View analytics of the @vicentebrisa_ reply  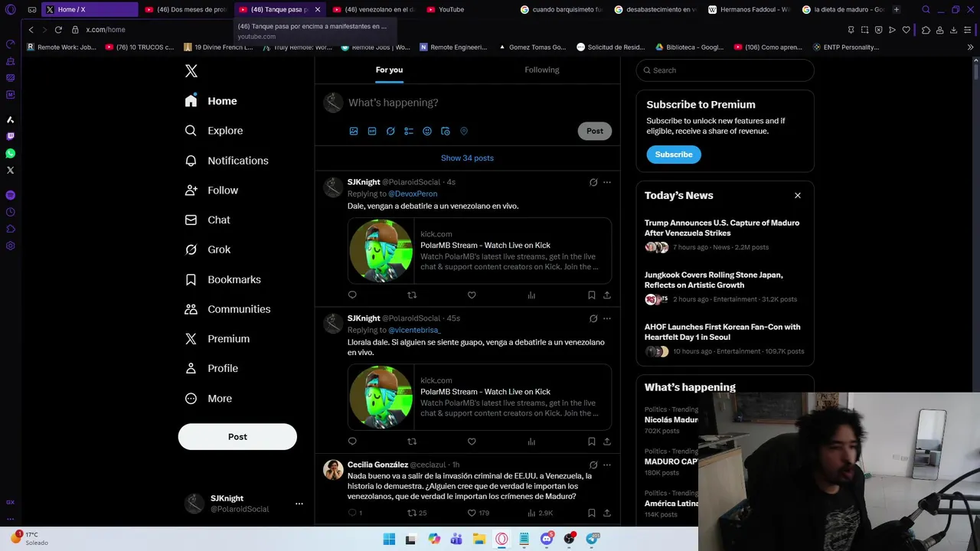(531, 441)
